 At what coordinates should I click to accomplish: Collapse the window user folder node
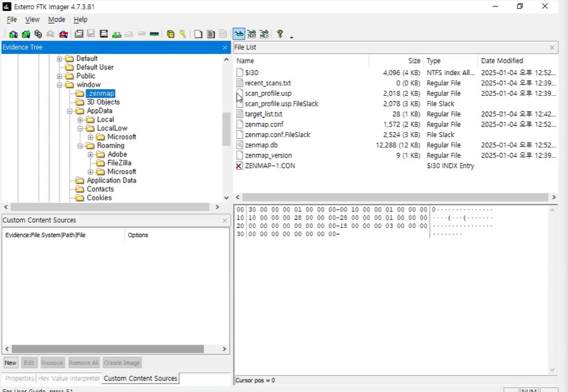60,85
